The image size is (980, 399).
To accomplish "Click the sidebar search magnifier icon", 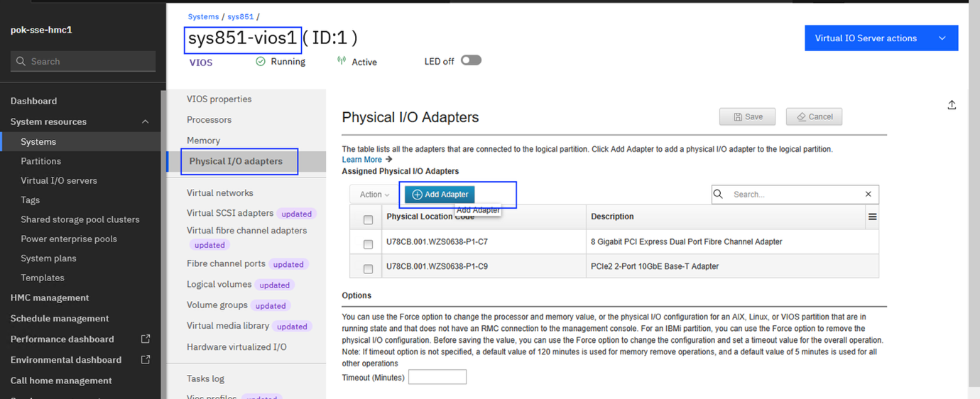I will point(21,62).
